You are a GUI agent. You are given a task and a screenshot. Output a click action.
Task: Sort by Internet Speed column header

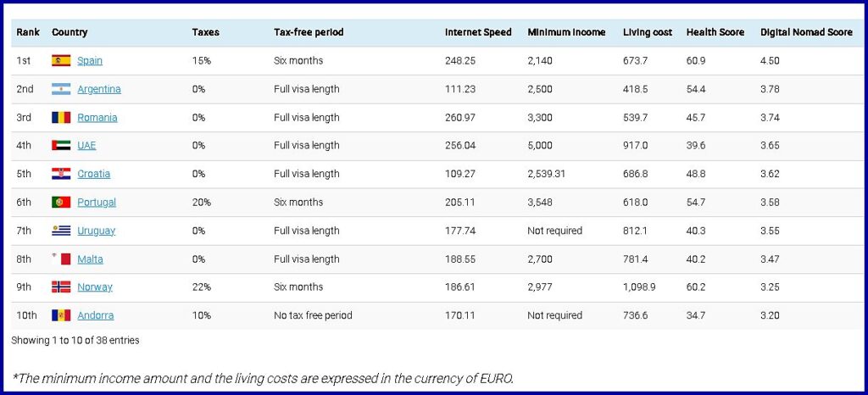click(478, 32)
